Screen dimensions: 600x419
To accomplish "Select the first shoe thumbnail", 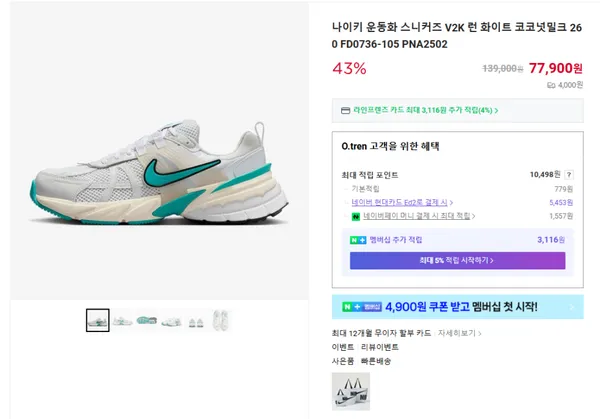I will 98,320.
